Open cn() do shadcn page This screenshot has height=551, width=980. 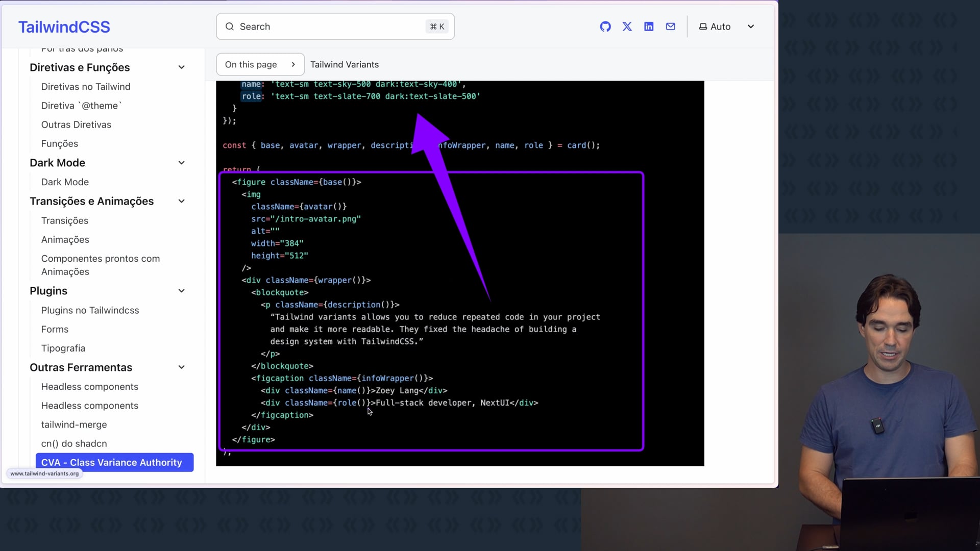point(74,444)
